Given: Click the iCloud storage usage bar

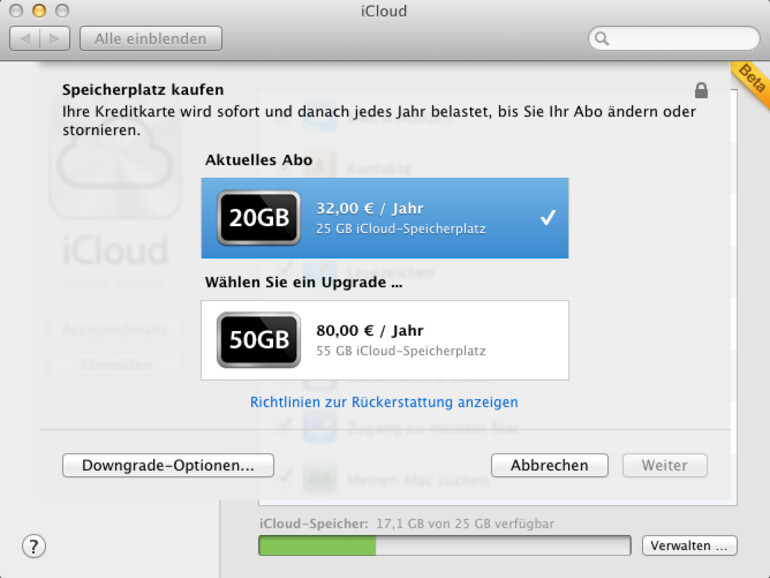Looking at the screenshot, I should click(445, 546).
